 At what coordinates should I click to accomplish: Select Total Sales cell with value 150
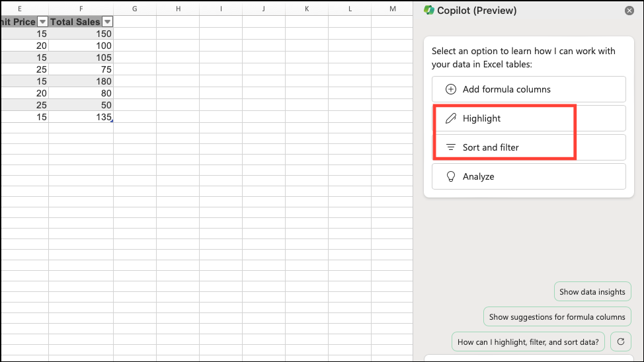81,34
